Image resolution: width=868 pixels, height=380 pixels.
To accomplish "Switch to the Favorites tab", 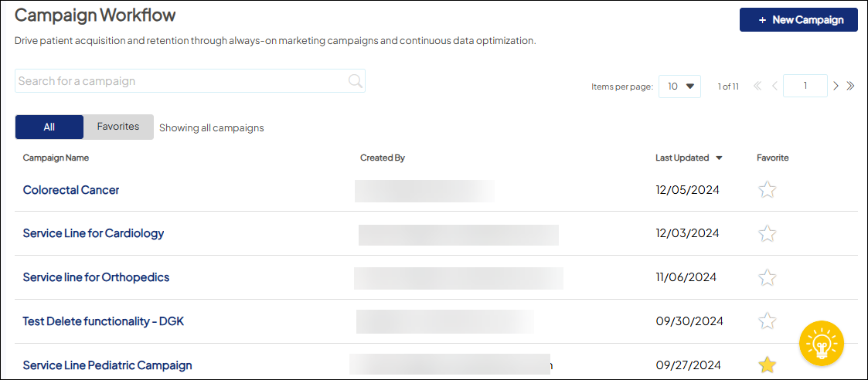I will 118,127.
